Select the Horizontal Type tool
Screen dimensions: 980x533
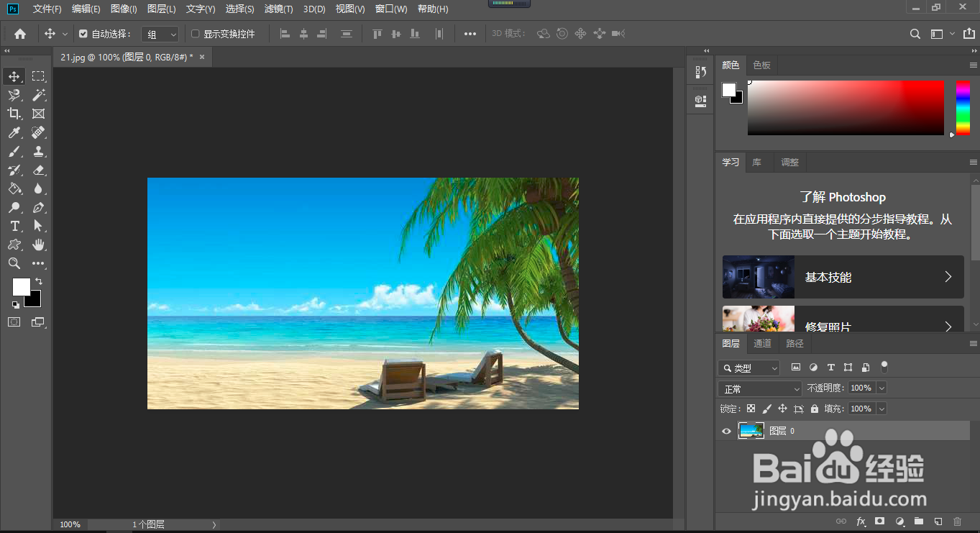pos(14,226)
